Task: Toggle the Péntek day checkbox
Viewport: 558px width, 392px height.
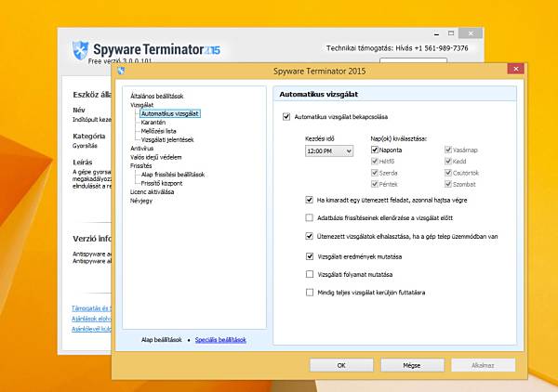Action: [x=375, y=184]
